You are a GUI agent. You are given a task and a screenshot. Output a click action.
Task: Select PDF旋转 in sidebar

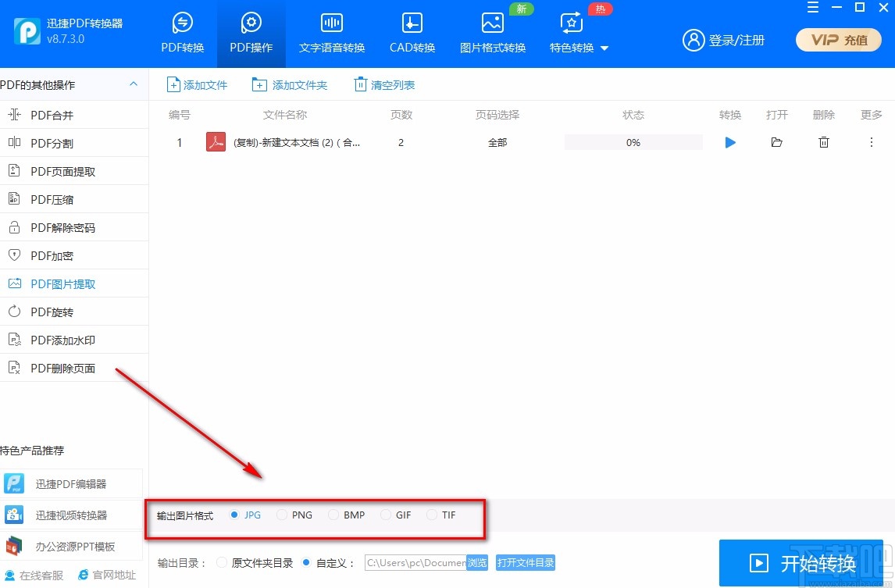pos(74,312)
